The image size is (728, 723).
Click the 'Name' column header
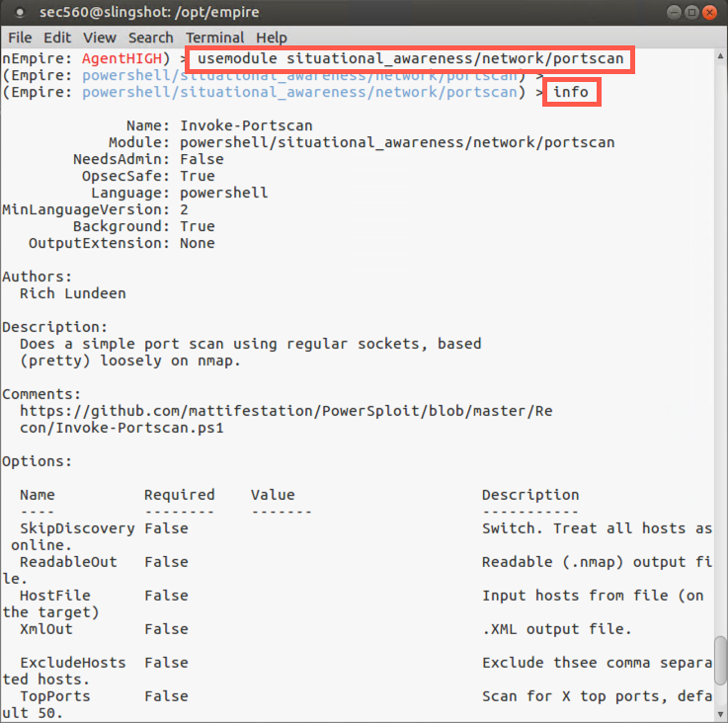(x=38, y=495)
